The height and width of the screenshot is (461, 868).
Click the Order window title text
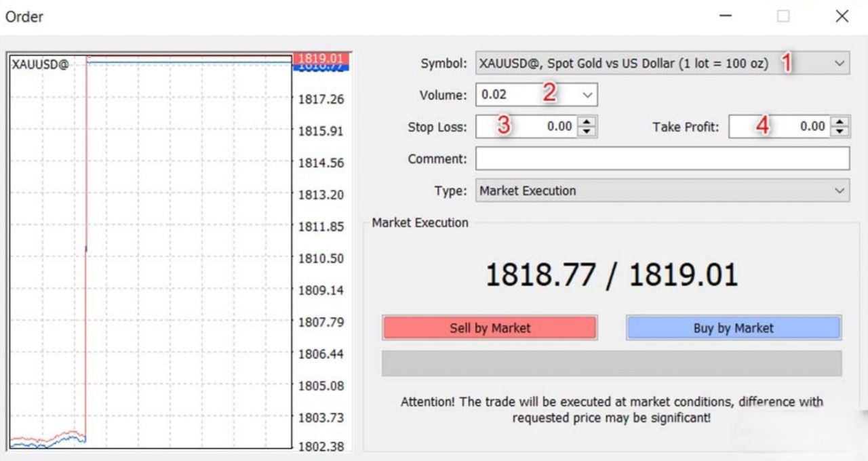click(24, 17)
